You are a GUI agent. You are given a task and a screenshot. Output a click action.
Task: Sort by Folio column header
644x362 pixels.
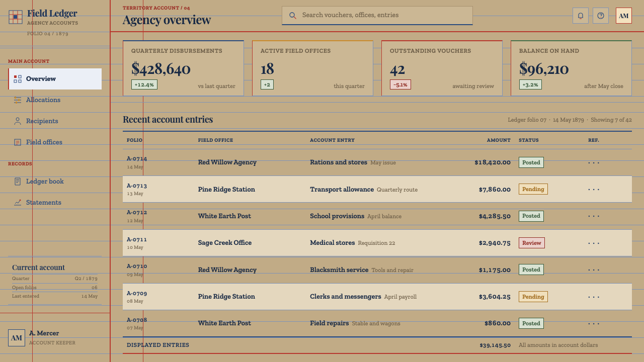pos(135,140)
